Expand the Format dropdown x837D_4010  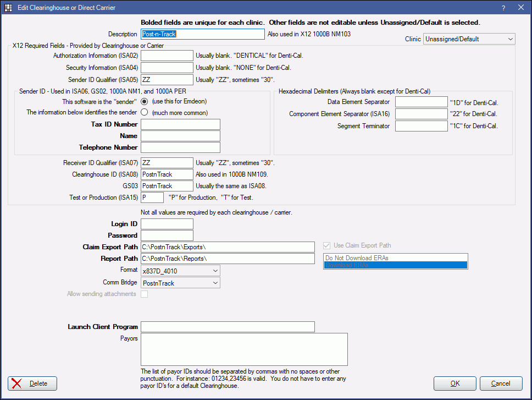pos(180,271)
